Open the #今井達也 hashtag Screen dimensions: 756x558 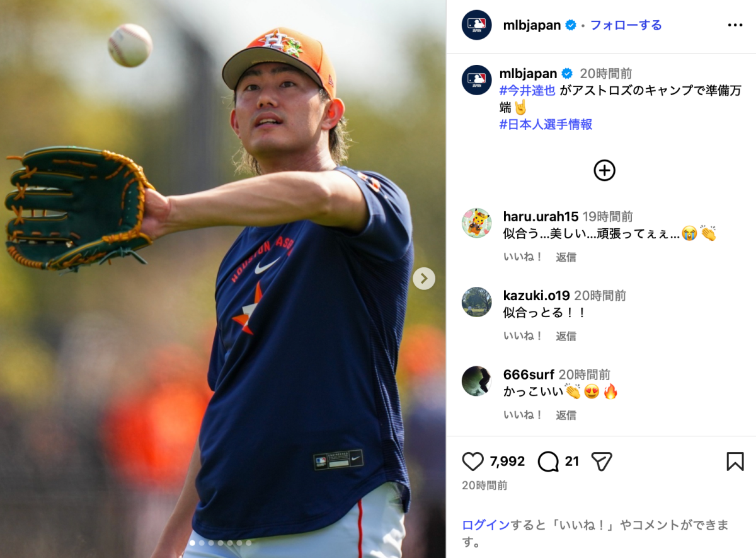point(527,90)
